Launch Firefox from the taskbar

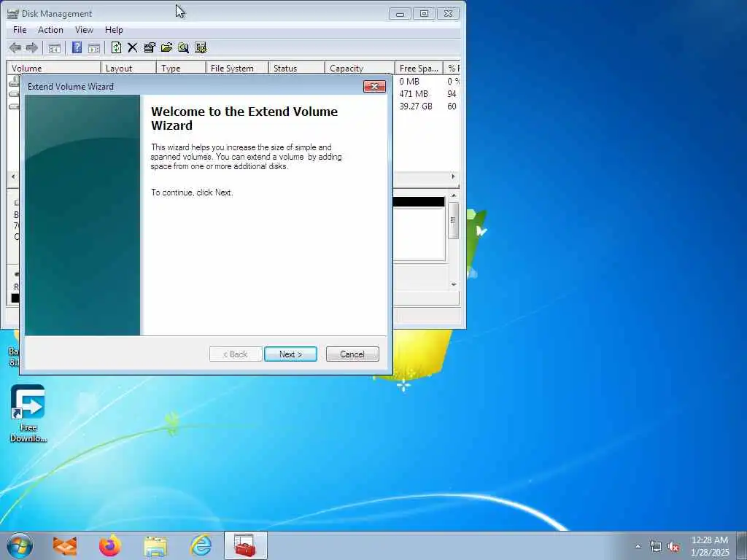(x=110, y=545)
